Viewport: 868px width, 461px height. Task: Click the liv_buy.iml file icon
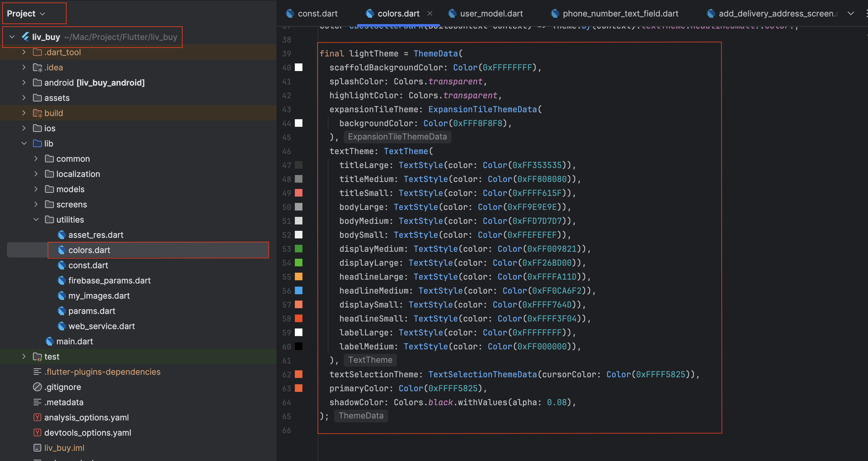(x=37, y=448)
